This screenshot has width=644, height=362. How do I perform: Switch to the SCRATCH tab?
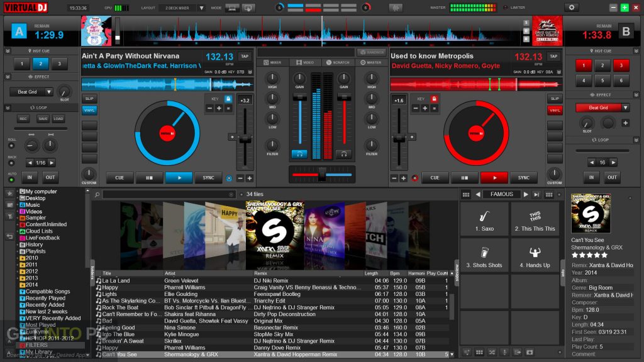point(338,62)
